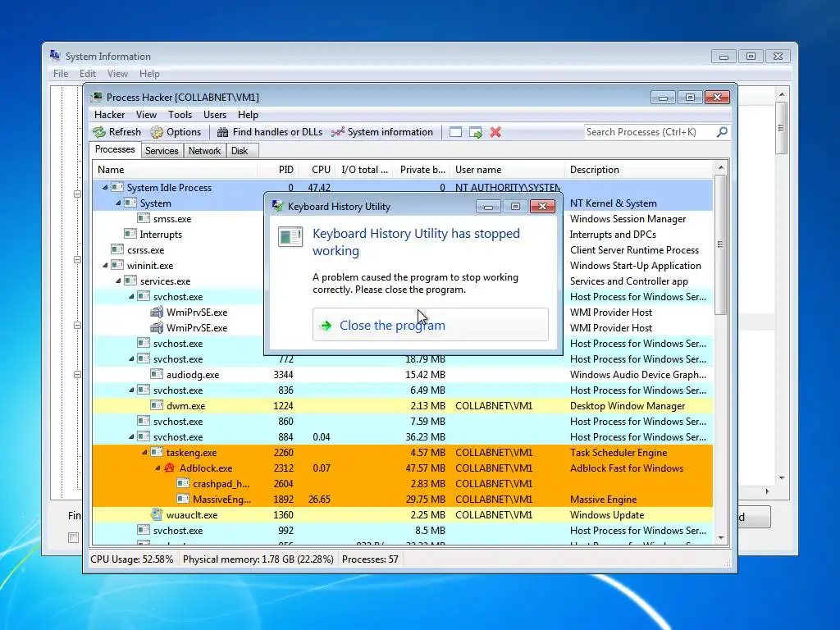Viewport: 840px width, 630px height.
Task: Click the search magnifier icon
Action: point(722,132)
